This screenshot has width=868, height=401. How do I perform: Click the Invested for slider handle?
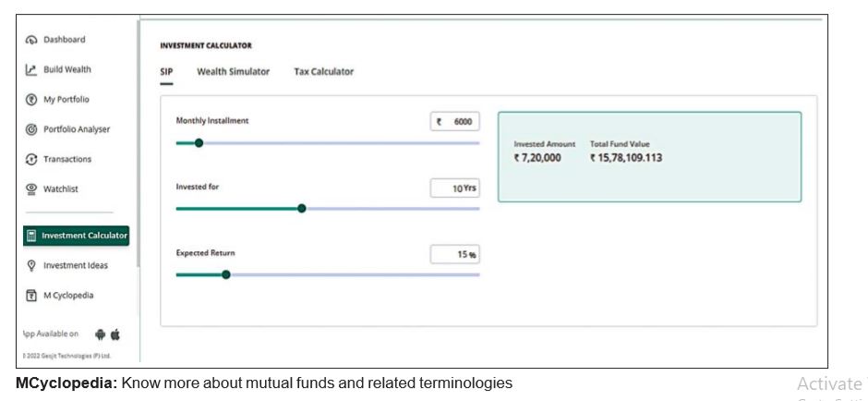click(302, 209)
